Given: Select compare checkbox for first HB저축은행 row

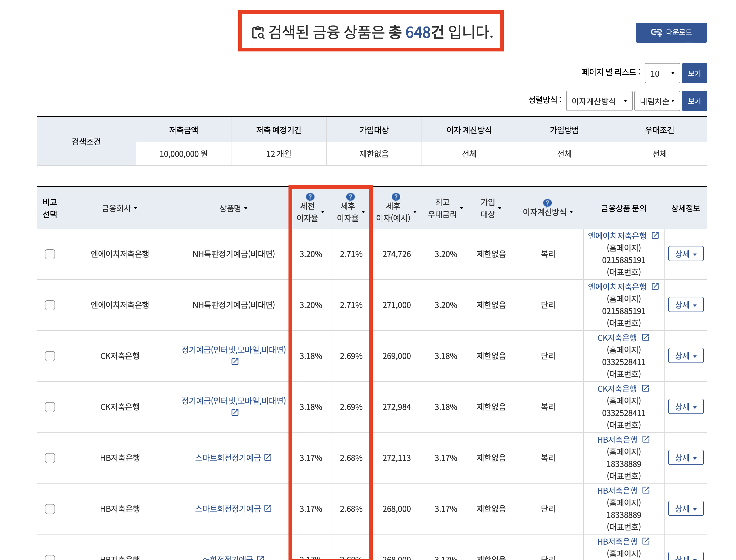Looking at the screenshot, I should pos(50,458).
